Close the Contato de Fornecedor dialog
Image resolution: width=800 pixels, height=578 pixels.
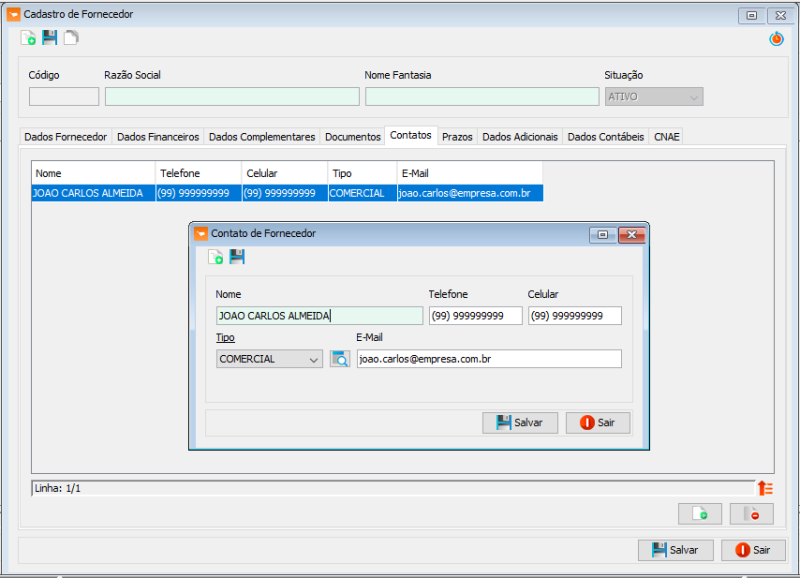[632, 235]
